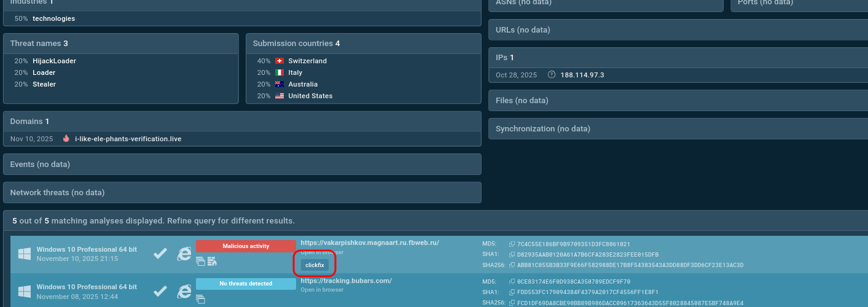The image size is (868, 307).
Task: Copy the MD5 hash 0CE83174E6F0D938CA350789EDCF9F70
Action: [512, 282]
